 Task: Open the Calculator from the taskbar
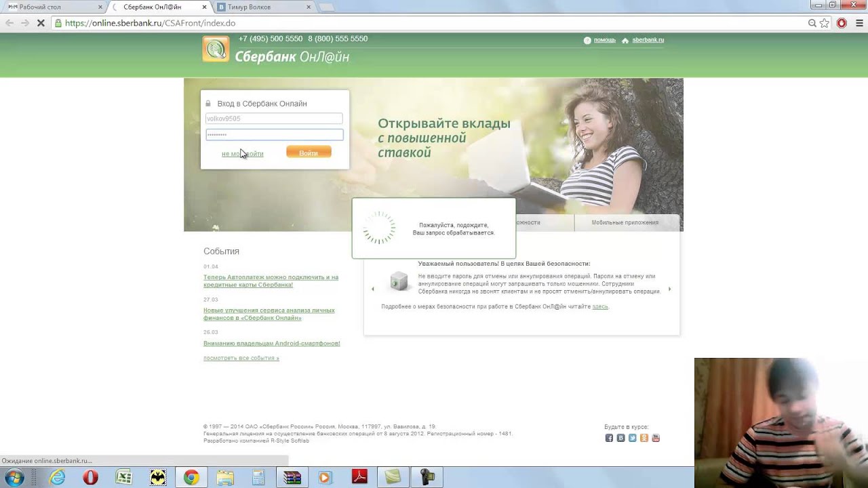(258, 478)
